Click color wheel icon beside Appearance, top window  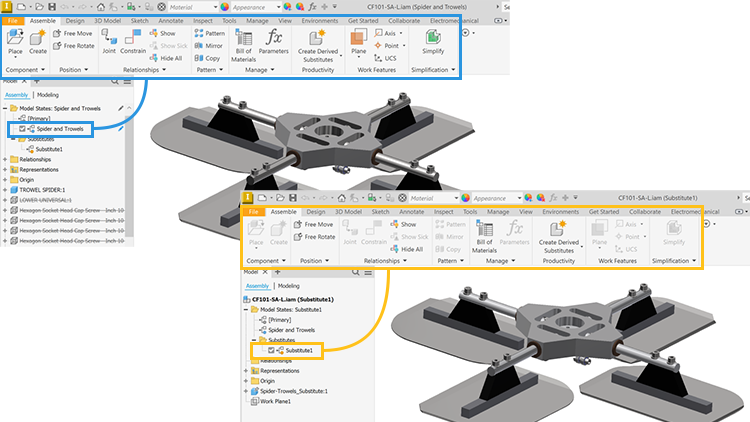(x=287, y=7)
